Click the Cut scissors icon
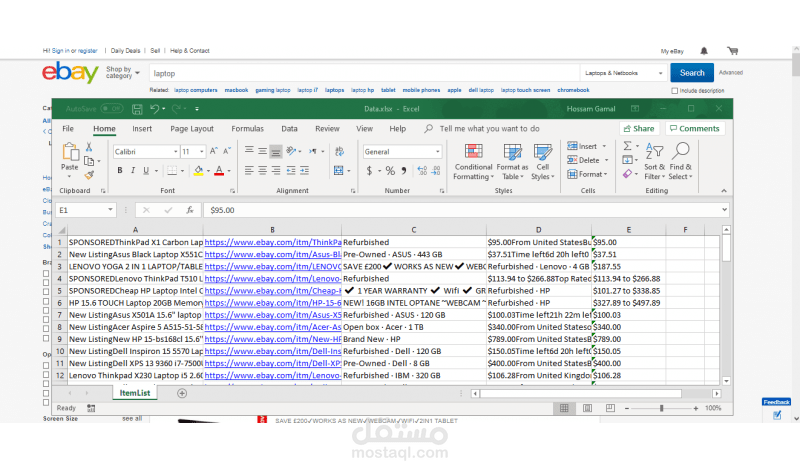800x470 pixels. [x=89, y=147]
